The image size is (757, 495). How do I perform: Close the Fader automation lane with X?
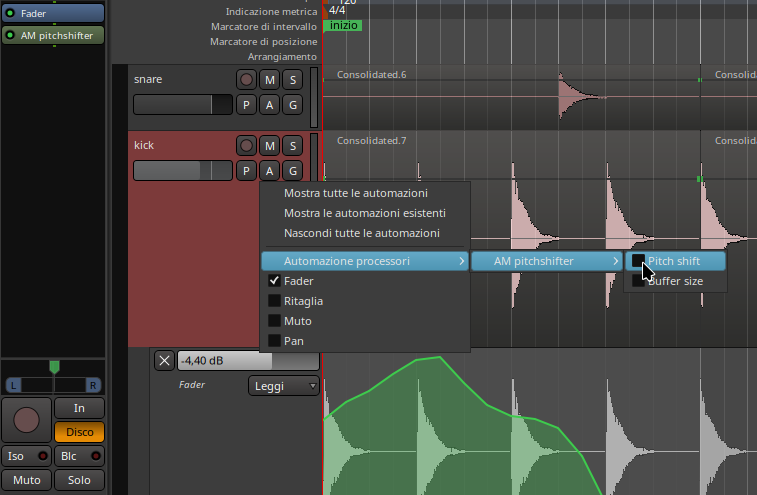click(x=164, y=361)
